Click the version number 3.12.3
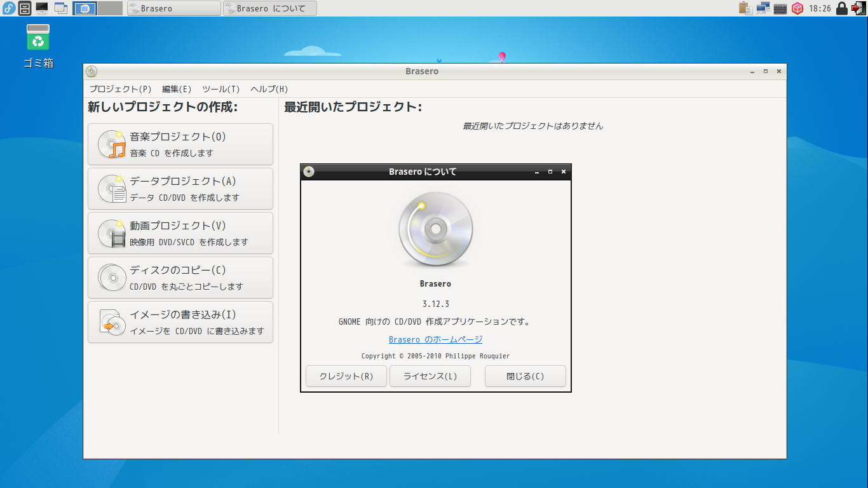The width and height of the screenshot is (868, 488). coord(436,304)
